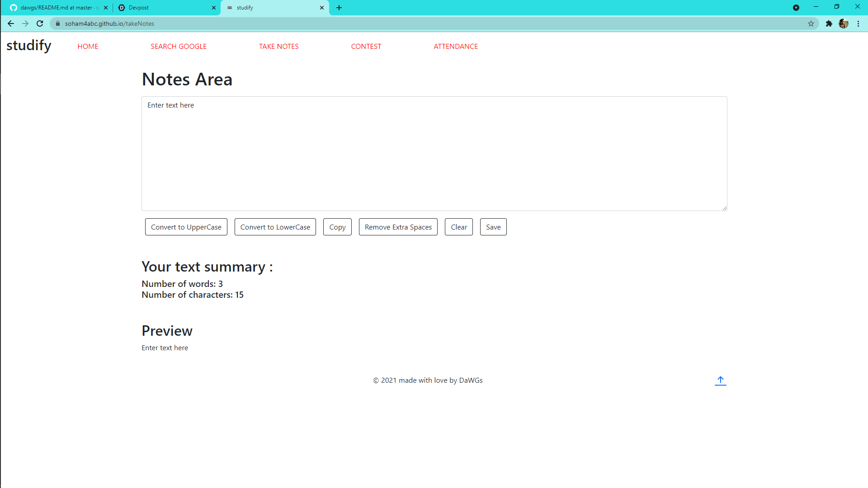The height and width of the screenshot is (488, 868).
Task: Open the Chrome three-dot menu
Action: pos(858,23)
